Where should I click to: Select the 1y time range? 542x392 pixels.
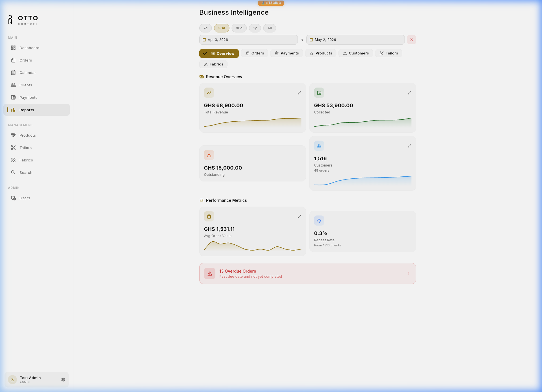pos(255,28)
